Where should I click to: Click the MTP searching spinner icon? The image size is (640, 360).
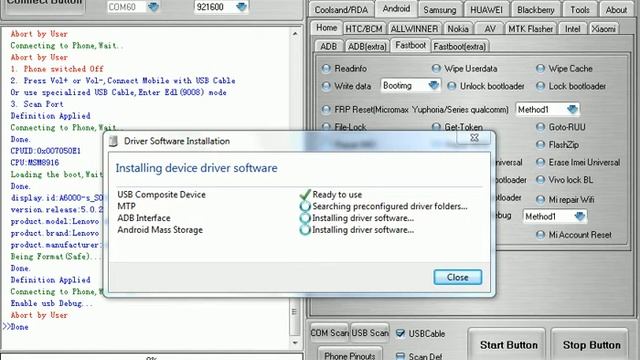[305, 206]
